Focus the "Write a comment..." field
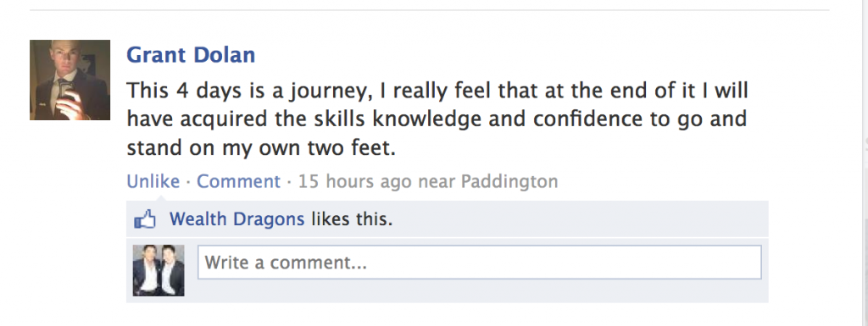 [480, 262]
